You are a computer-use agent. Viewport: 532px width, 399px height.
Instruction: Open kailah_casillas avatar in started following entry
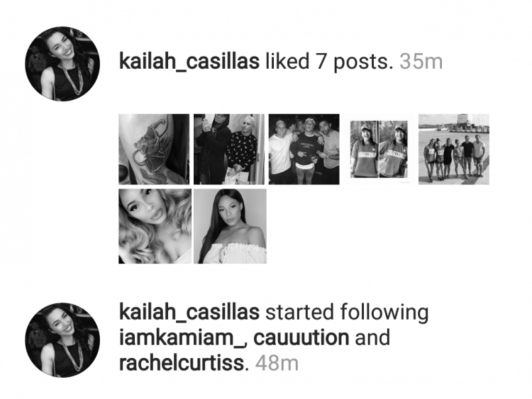click(x=62, y=340)
